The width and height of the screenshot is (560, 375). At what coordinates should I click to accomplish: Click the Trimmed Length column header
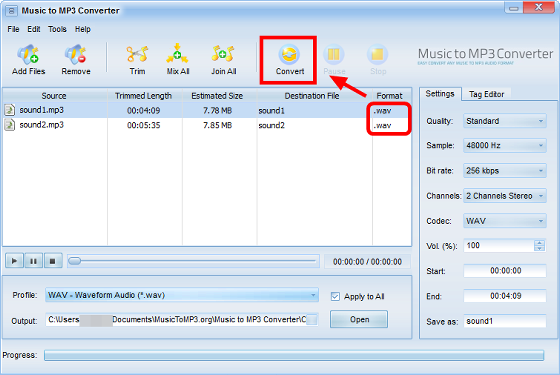145,96
